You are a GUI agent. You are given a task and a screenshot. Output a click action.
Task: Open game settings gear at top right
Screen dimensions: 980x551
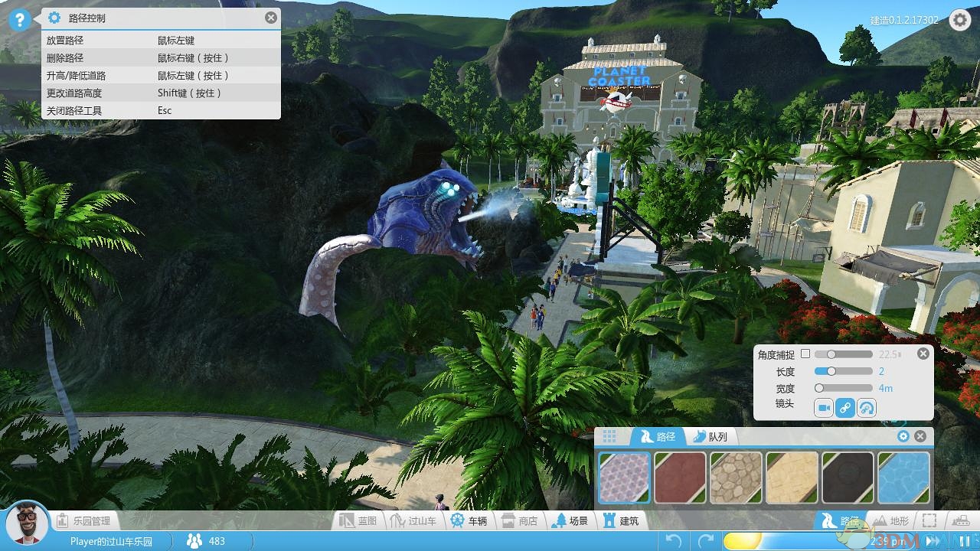click(x=959, y=20)
